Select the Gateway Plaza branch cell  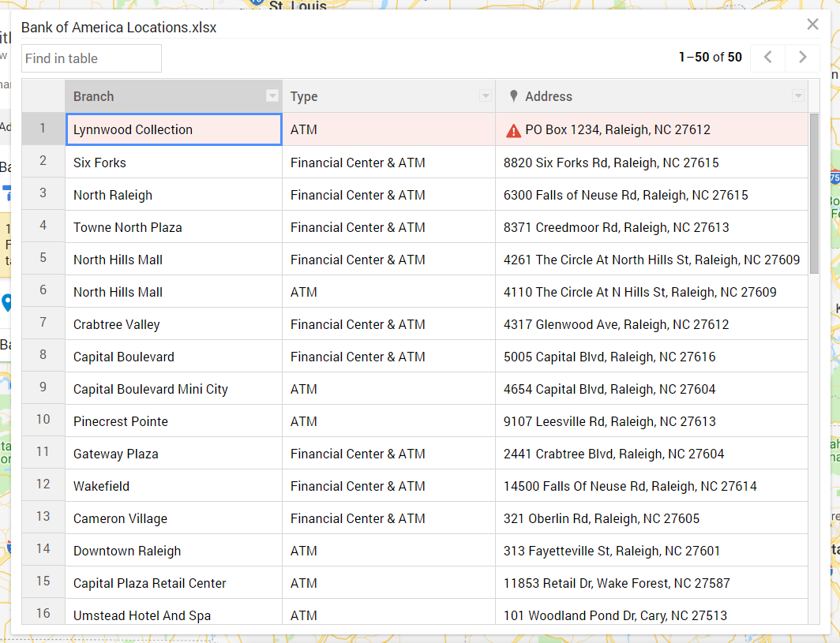(x=174, y=454)
